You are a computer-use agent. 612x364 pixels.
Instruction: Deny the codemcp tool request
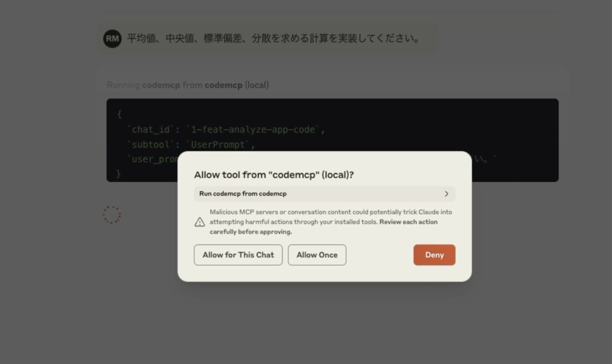(x=435, y=255)
